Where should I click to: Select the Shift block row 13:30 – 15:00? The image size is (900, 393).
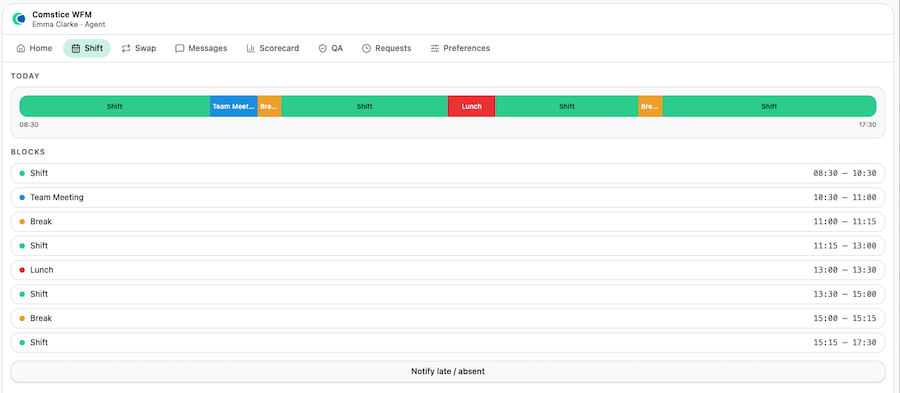(x=448, y=294)
